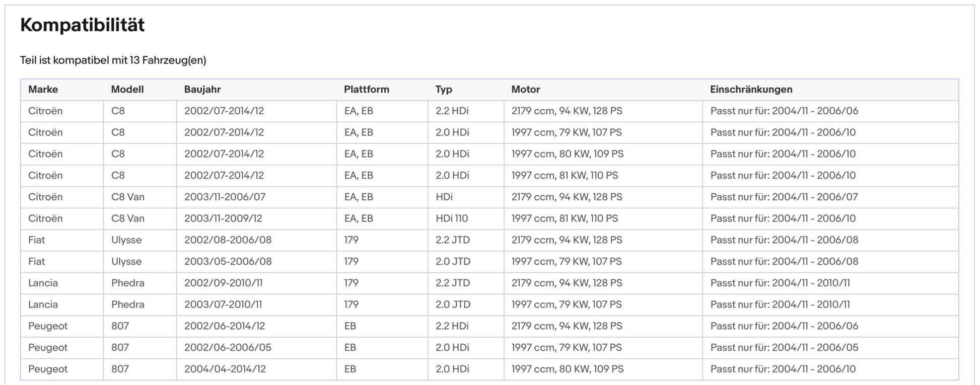Click the Kompatibilität section heading
The width and height of the screenshot is (980, 385).
[82, 25]
